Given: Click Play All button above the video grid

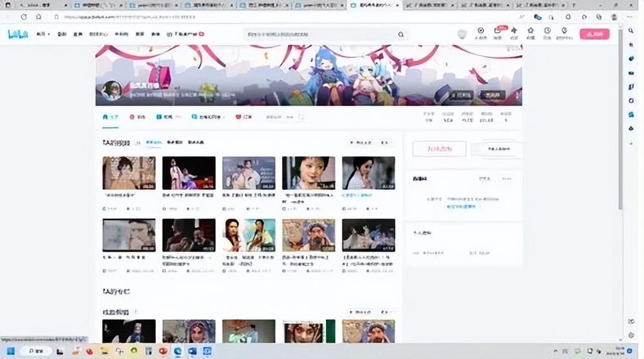Looking at the screenshot, I should click(x=361, y=143).
